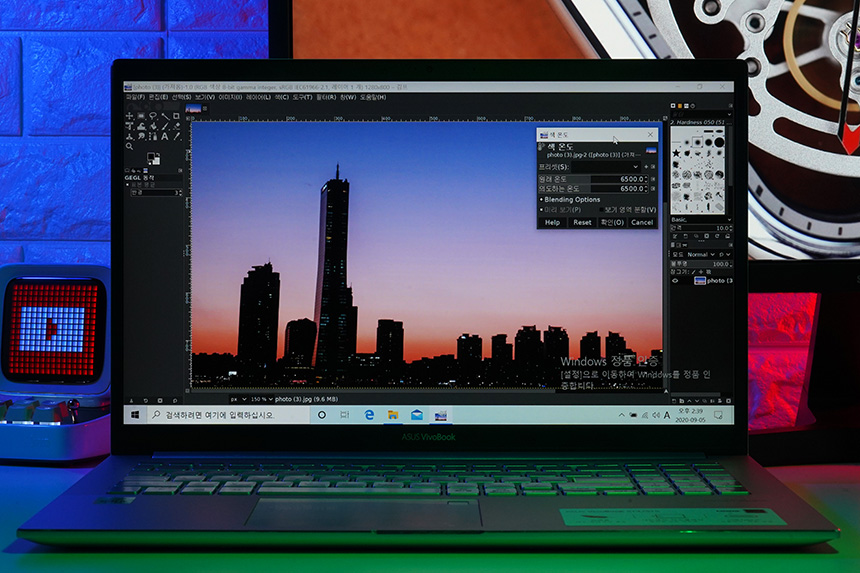Open the orange Patterns tab icon
This screenshot has height=573, width=860.
680,106
